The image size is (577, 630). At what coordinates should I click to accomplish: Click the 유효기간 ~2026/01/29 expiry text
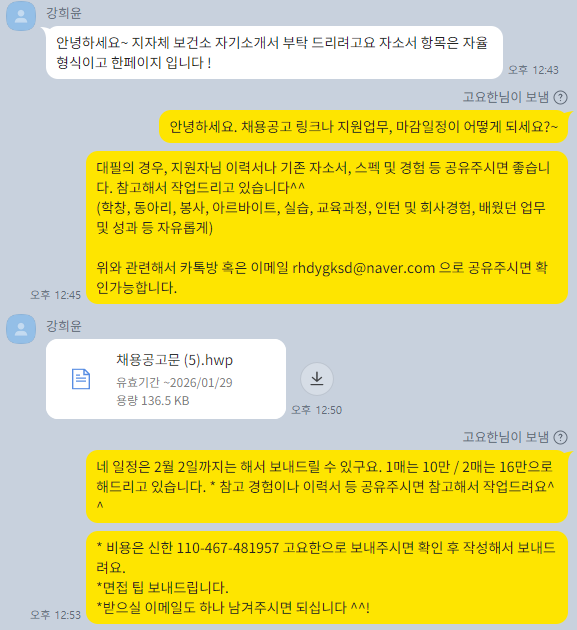[x=174, y=382]
